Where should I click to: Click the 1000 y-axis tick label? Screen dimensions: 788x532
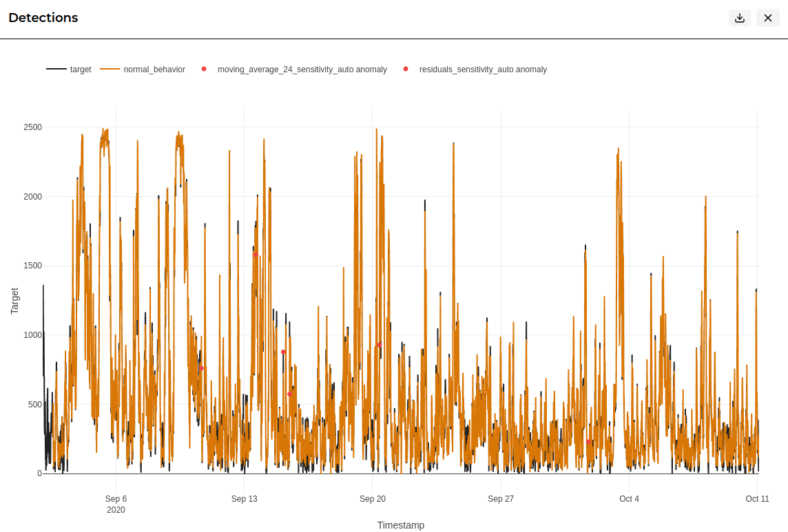pyautogui.click(x=32, y=335)
